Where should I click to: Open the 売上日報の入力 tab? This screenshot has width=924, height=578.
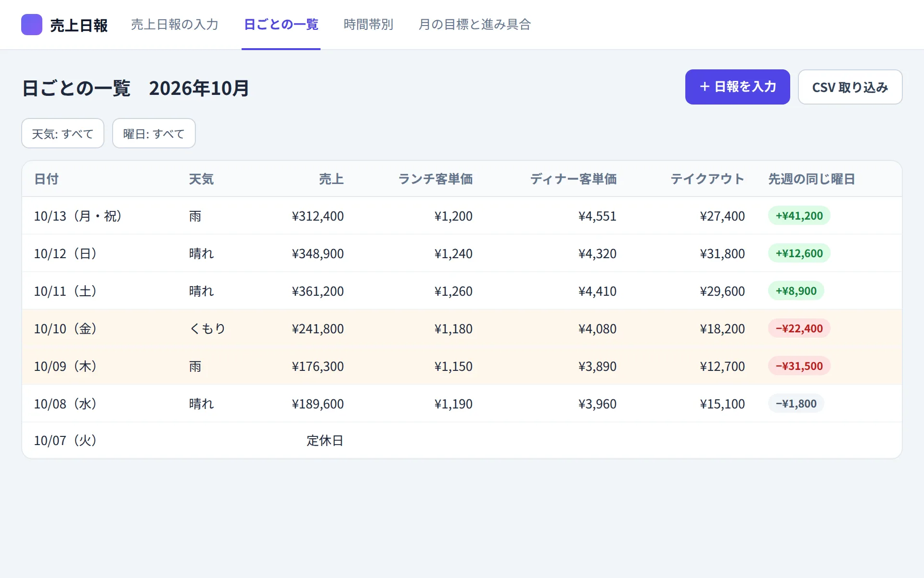point(175,25)
